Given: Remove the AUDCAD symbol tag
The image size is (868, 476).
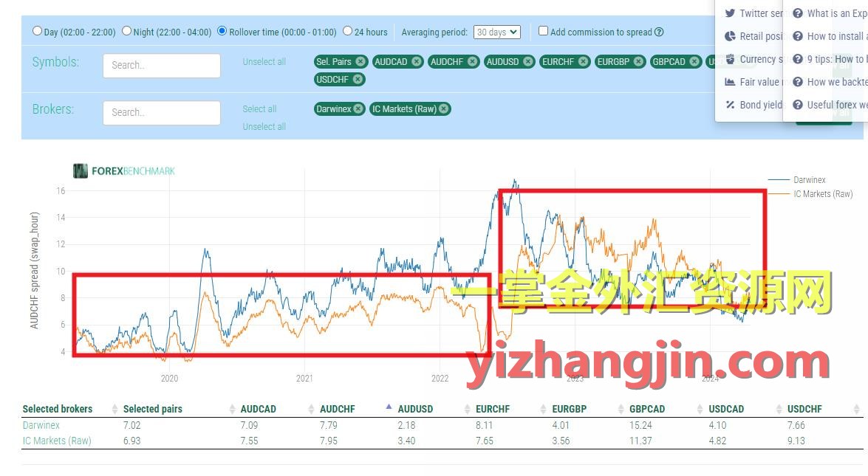Looking at the screenshot, I should [417, 61].
